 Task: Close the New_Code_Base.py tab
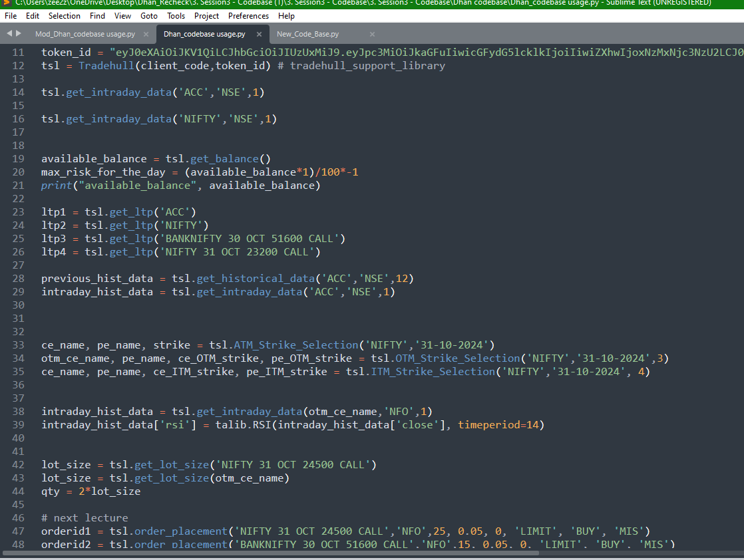[x=372, y=34]
